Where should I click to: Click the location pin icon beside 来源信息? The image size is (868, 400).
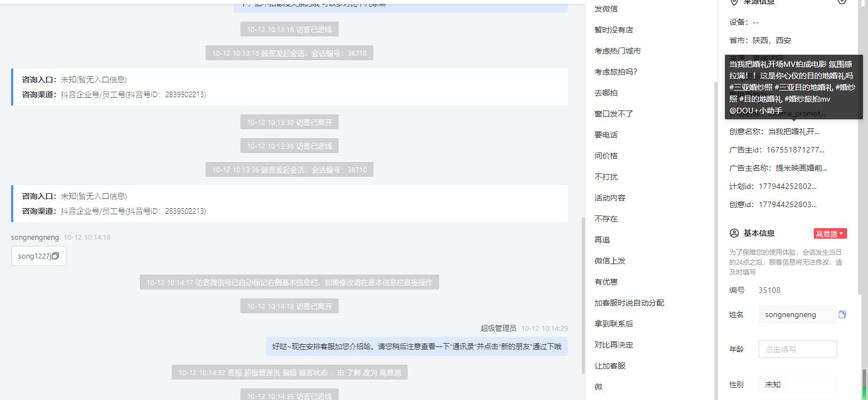click(734, 2)
